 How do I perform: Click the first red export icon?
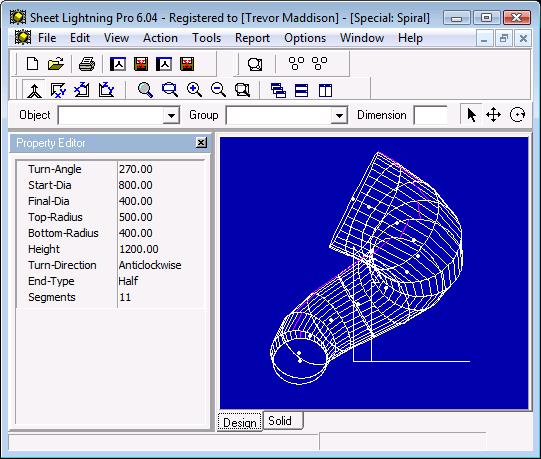pyautogui.click(x=141, y=64)
